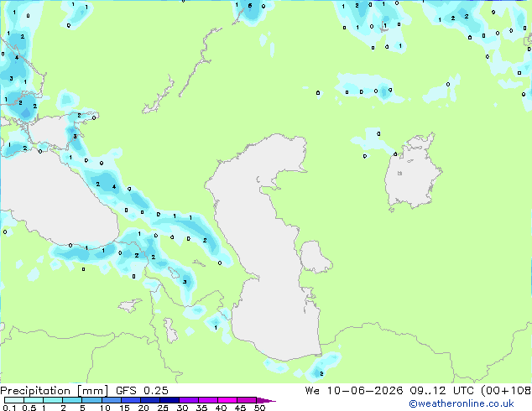Click the '25' legend scale label
This screenshot has height=411, width=532.
(163, 408)
